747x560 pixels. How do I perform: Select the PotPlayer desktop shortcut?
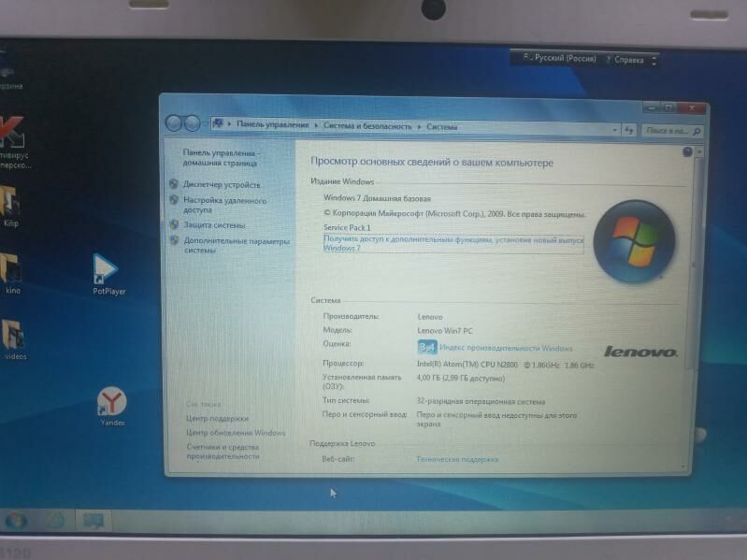coord(108,275)
